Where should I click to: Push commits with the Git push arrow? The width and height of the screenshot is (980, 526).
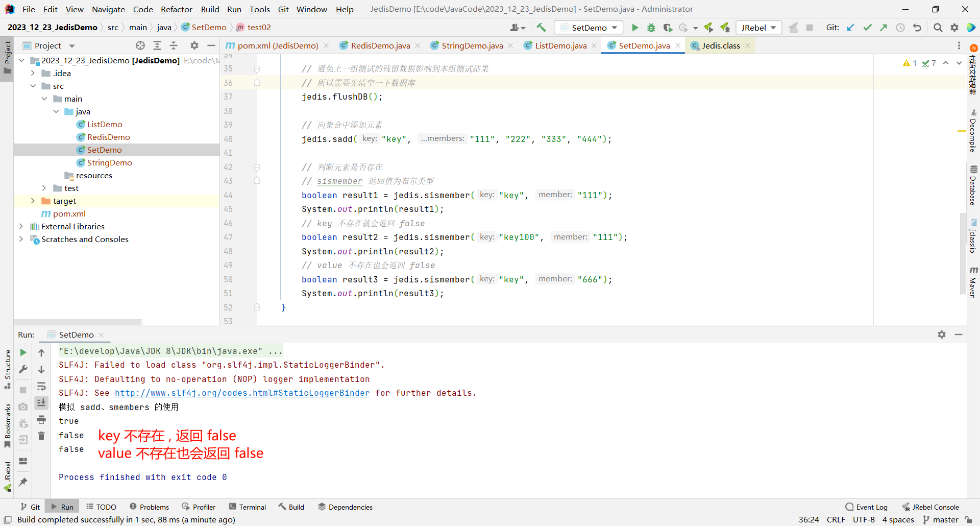pyautogui.click(x=884, y=28)
